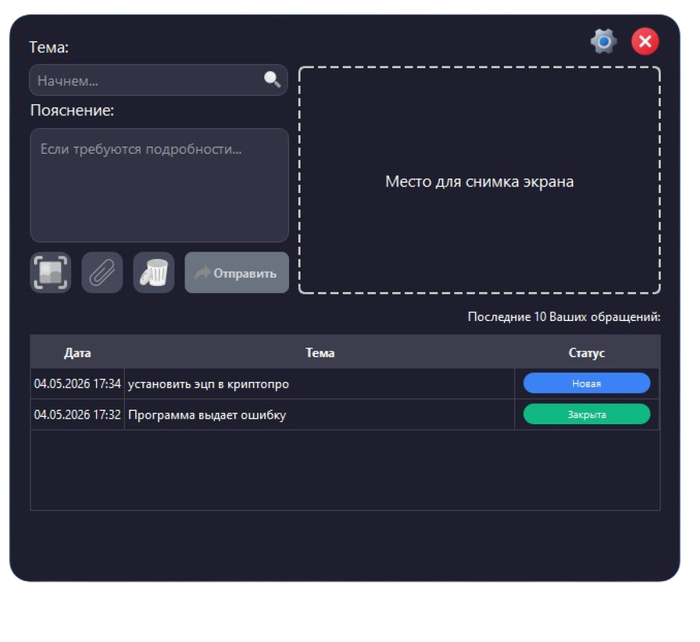Click the Тема column header in table
The width and height of the screenshot is (700, 642).
[320, 353]
